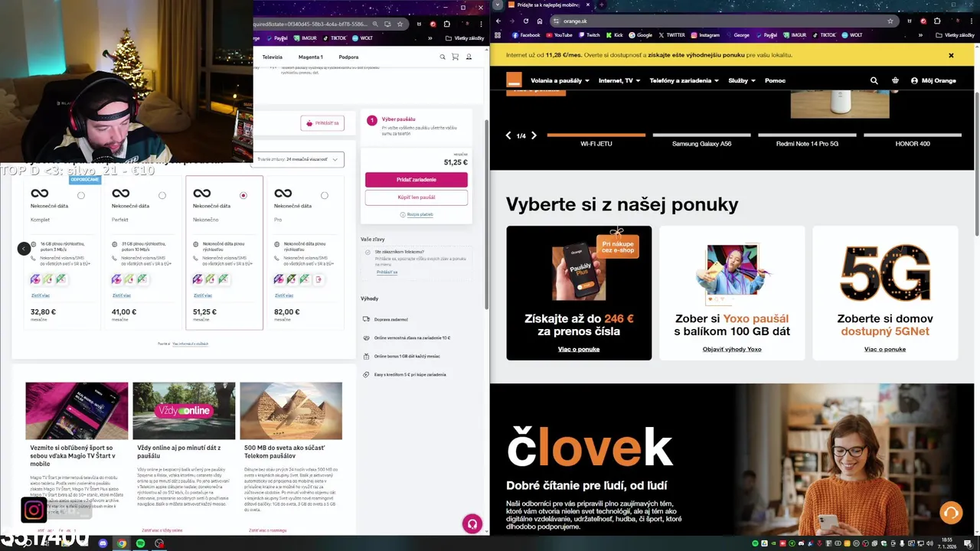
Task: Open Facebook bookmark in Orange window
Action: 526,35
